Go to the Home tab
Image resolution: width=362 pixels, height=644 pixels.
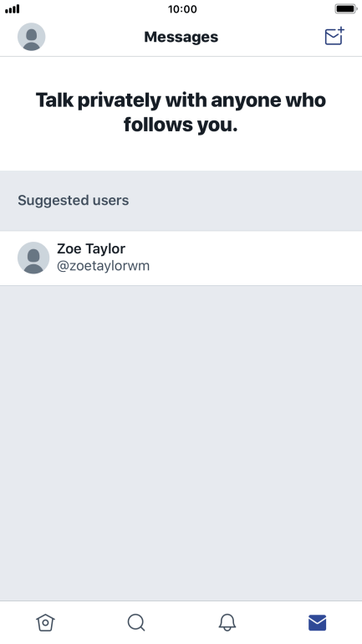pos(45,622)
